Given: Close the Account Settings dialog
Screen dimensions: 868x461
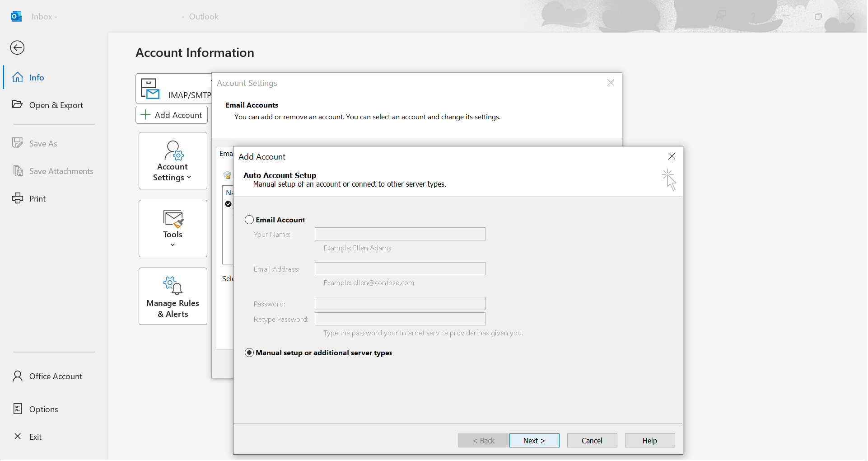Looking at the screenshot, I should [611, 83].
